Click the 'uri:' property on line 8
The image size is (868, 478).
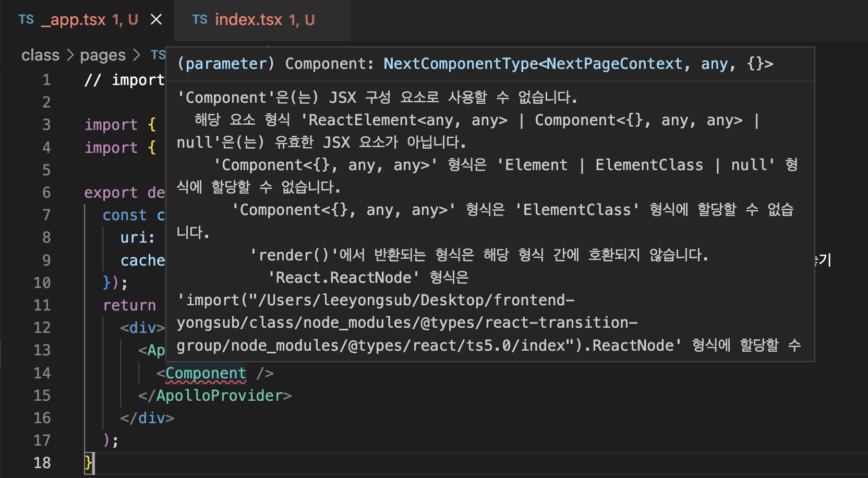click(138, 237)
